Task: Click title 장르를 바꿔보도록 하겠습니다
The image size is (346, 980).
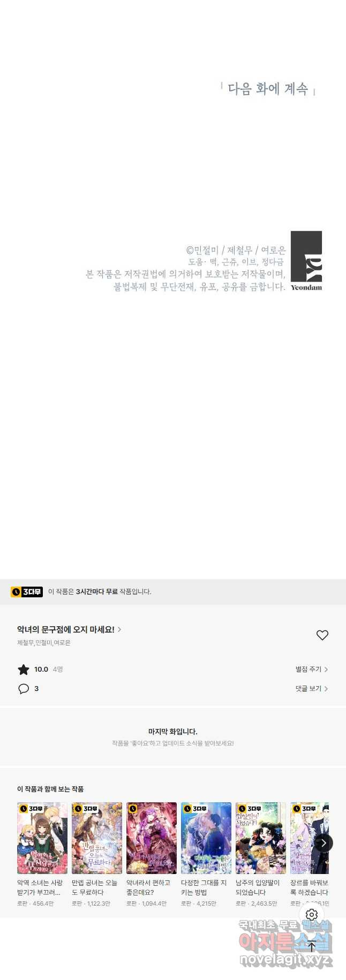Action: [x=310, y=887]
